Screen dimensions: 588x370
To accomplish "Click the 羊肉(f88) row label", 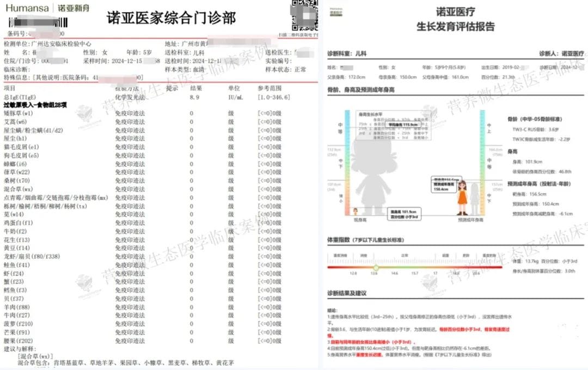I will click(17, 307).
